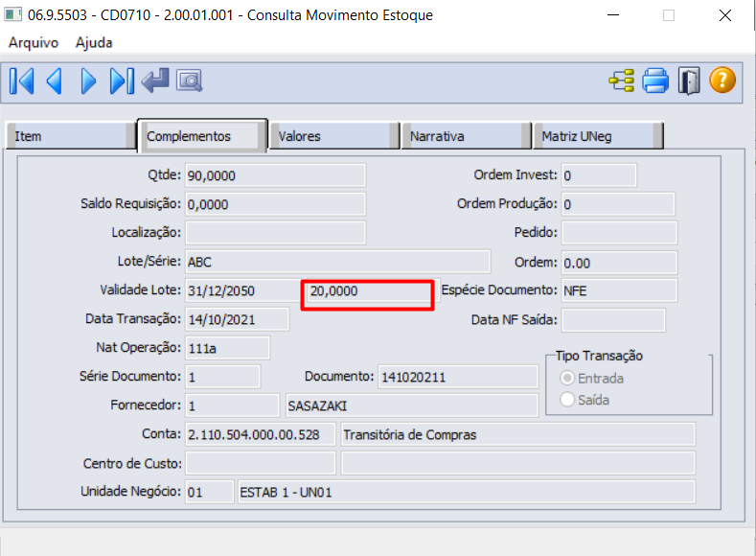Click the Documento field 141020211

(x=458, y=377)
